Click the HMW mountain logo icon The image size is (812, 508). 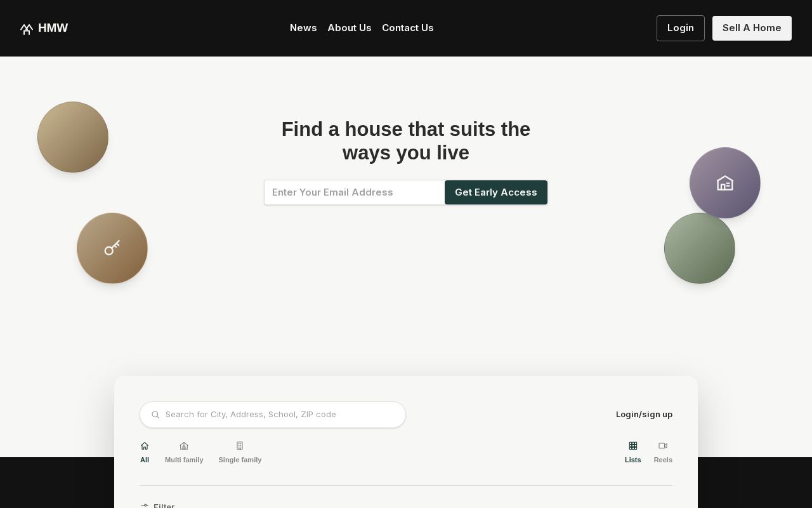pos(26,29)
